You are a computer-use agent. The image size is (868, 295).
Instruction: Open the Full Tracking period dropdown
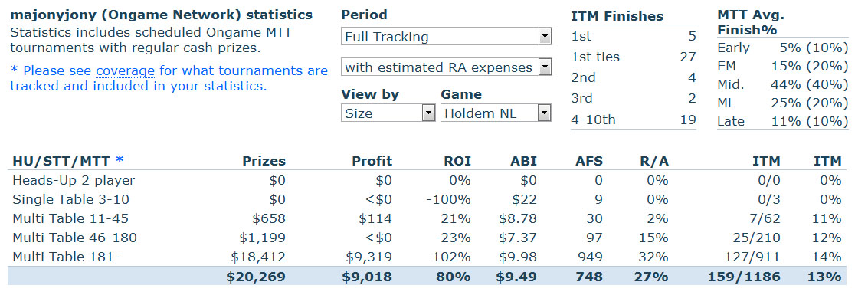point(446,37)
